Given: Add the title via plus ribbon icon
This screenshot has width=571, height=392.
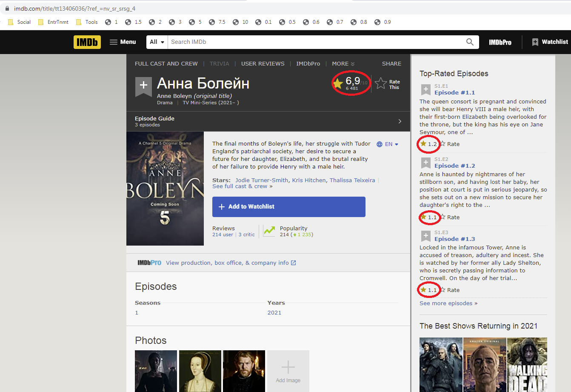Looking at the screenshot, I should click(x=143, y=86).
